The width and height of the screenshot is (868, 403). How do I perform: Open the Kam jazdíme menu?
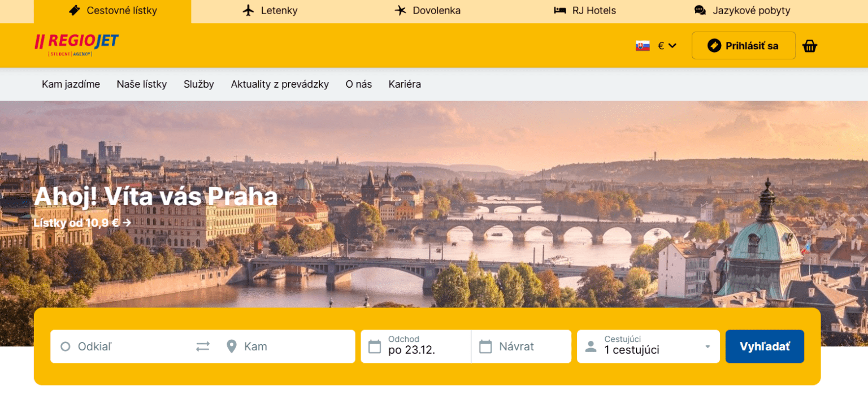(x=71, y=84)
